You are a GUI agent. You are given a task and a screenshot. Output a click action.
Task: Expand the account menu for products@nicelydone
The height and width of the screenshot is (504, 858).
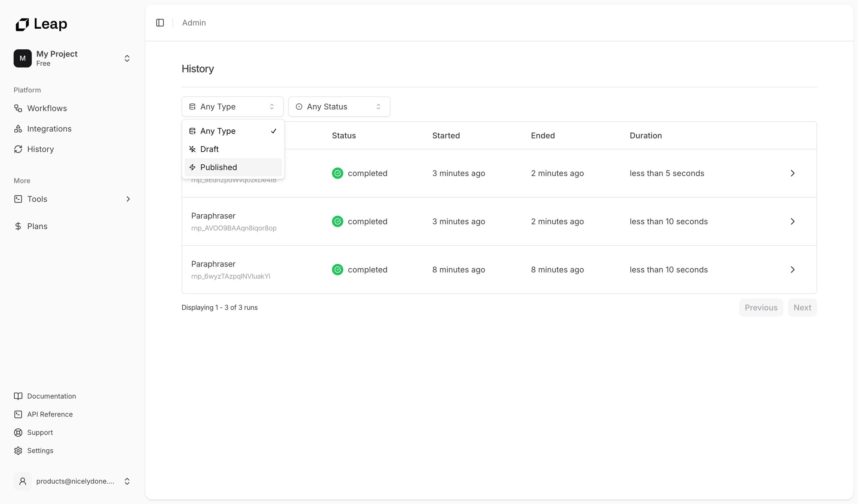point(127,481)
